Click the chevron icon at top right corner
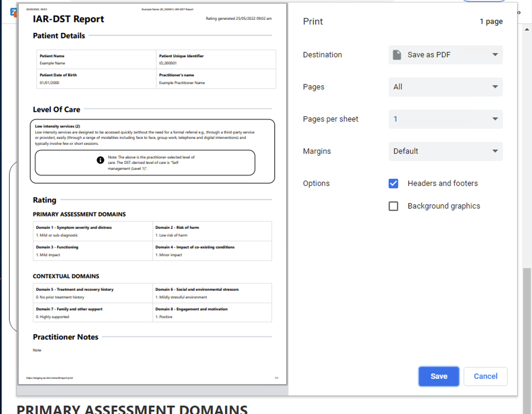Viewport: 532px width, 414px height. click(519, 13)
